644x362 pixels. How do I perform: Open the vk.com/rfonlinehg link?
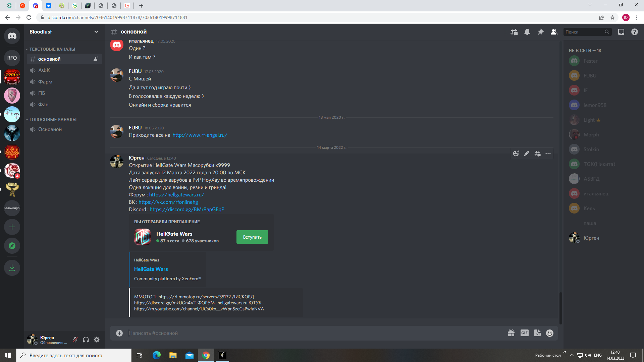(x=168, y=202)
